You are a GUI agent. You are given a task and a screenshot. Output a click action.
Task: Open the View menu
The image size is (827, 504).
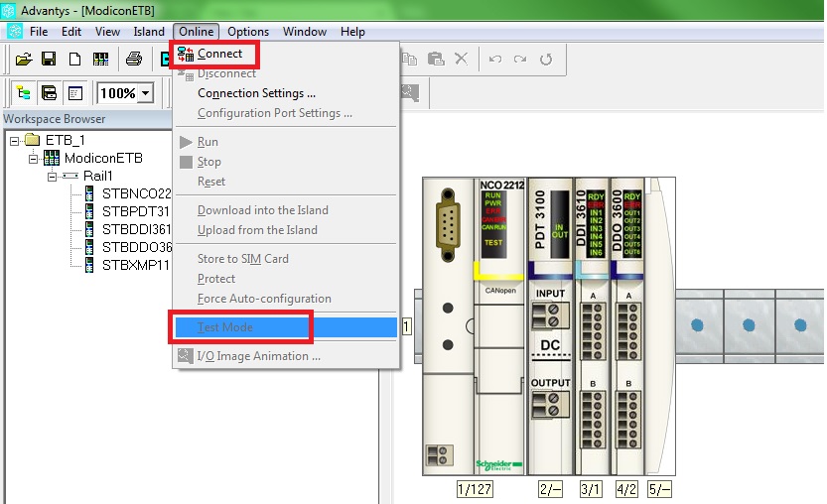[107, 32]
